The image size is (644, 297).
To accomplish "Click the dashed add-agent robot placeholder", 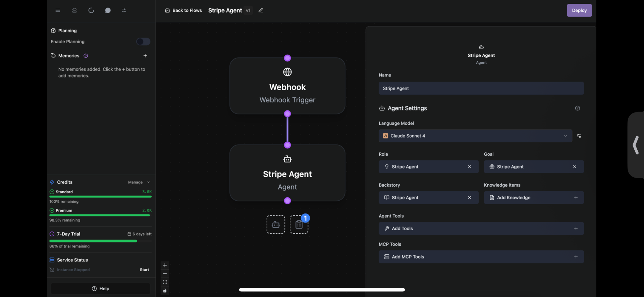I will 276,225.
